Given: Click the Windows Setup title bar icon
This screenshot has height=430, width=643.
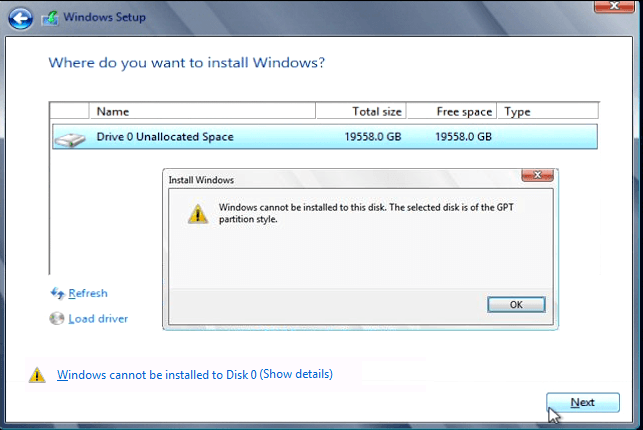Looking at the screenshot, I should pos(48,18).
